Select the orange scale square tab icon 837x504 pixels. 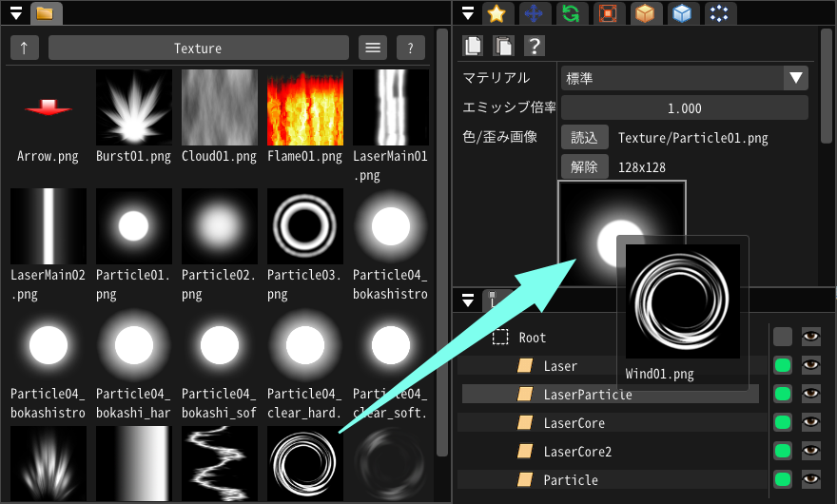(x=606, y=13)
